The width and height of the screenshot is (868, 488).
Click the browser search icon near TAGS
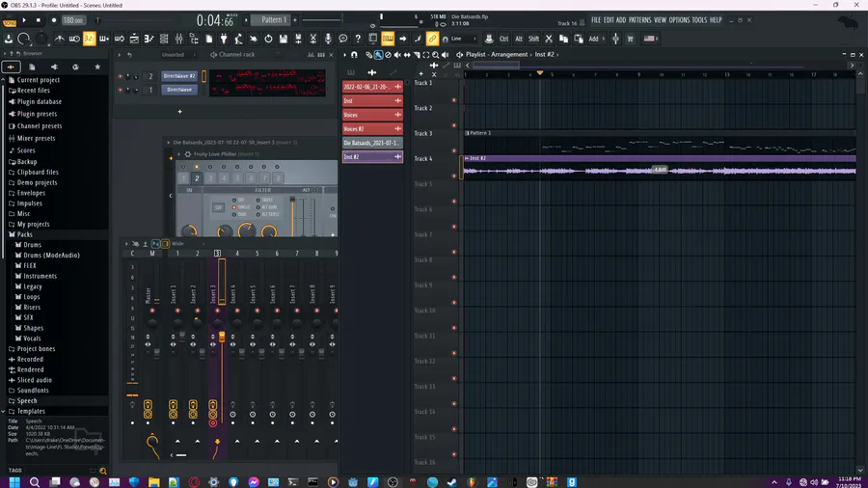point(103,471)
